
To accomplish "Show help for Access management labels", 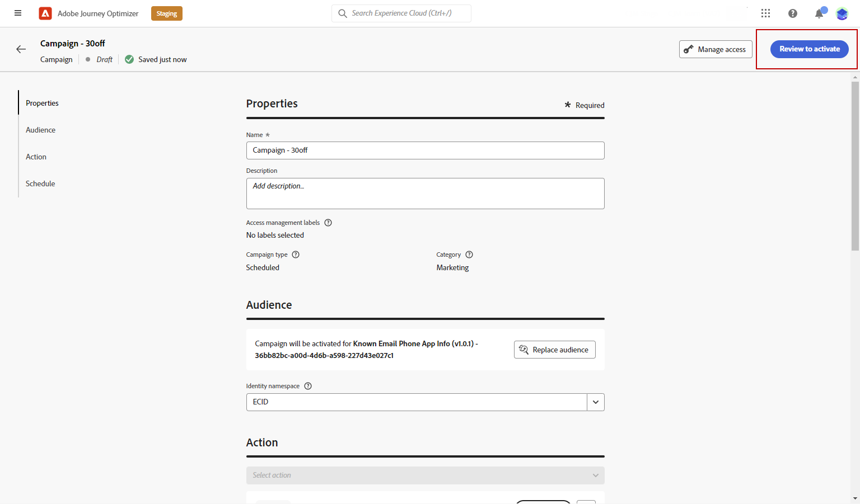I will [328, 223].
